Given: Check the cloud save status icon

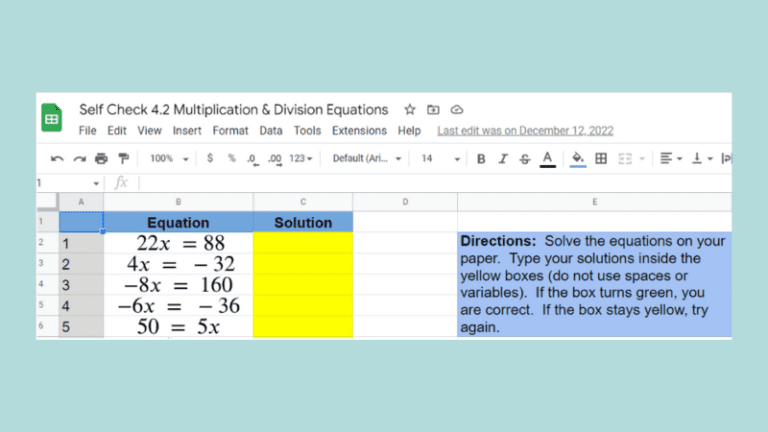Looking at the screenshot, I should [456, 110].
